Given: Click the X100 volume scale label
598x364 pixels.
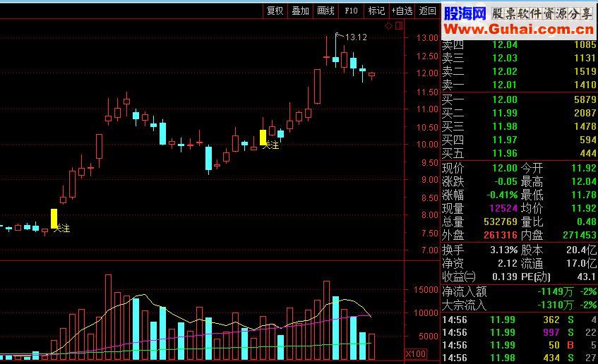Looking at the screenshot, I should click(x=415, y=354).
